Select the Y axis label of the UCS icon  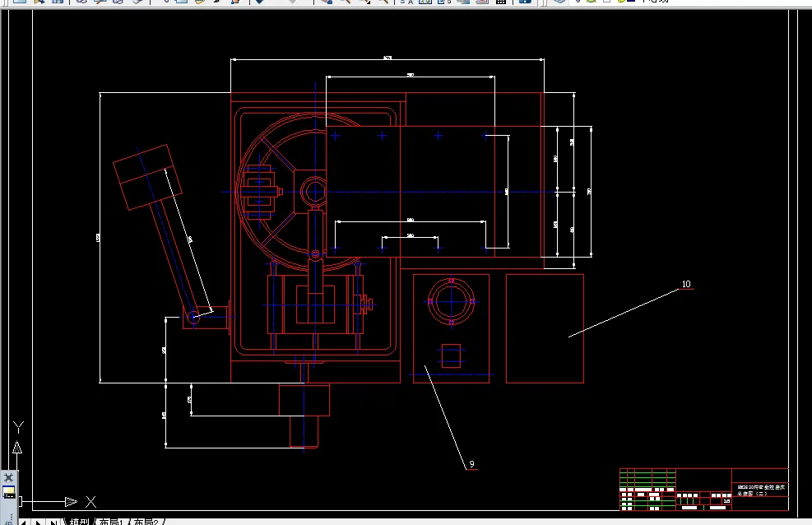pos(18,427)
